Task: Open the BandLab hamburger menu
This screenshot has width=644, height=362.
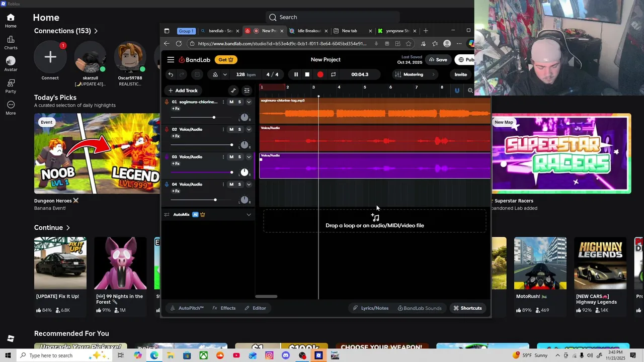Action: click(171, 60)
